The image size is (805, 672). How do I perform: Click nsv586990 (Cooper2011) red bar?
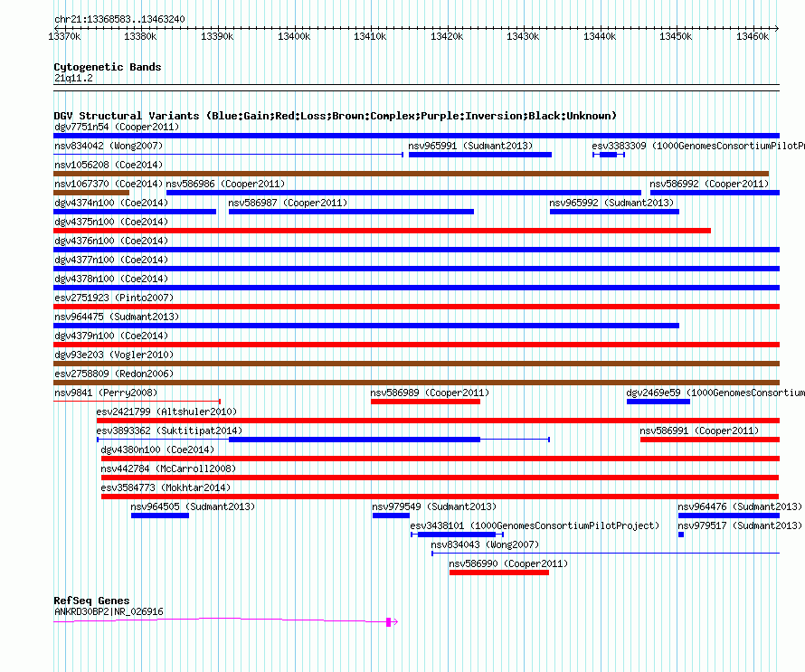499,573
